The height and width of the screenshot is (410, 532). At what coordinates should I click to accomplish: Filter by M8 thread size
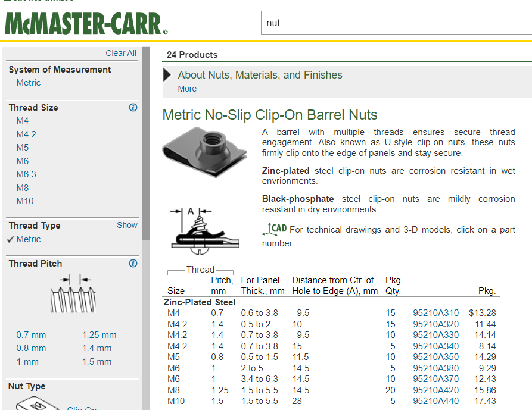point(23,187)
